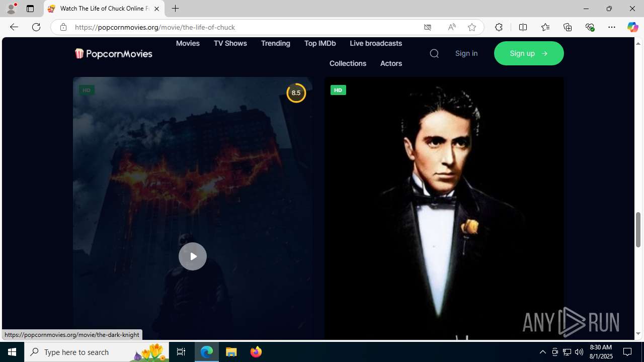644x362 pixels.
Task: Click the scrollbar down arrow
Action: 638,334
